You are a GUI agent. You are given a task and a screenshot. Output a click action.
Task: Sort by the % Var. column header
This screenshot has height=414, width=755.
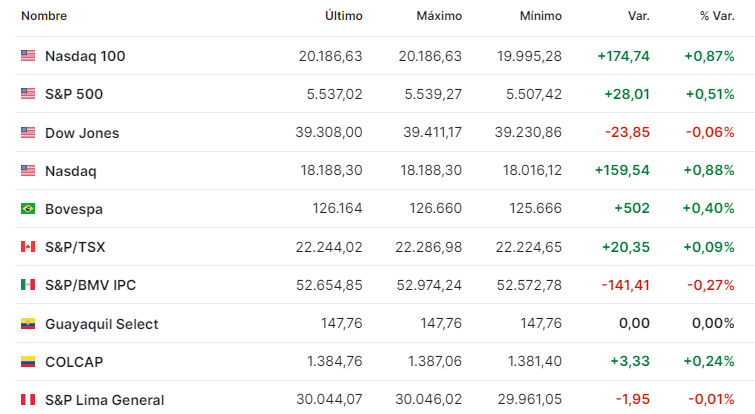coord(717,16)
